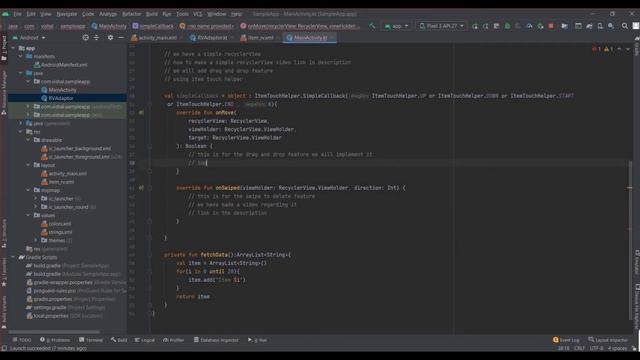Toggle the Project side tool window button
Viewport: 640px width, 360px height.
[x=4, y=48]
